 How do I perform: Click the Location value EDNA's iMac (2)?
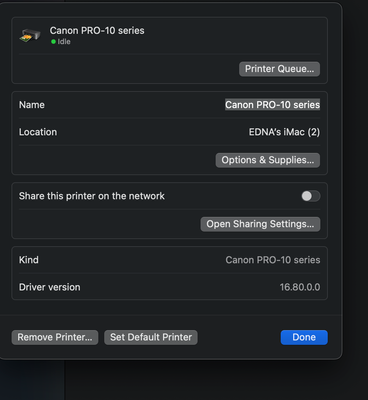point(284,132)
